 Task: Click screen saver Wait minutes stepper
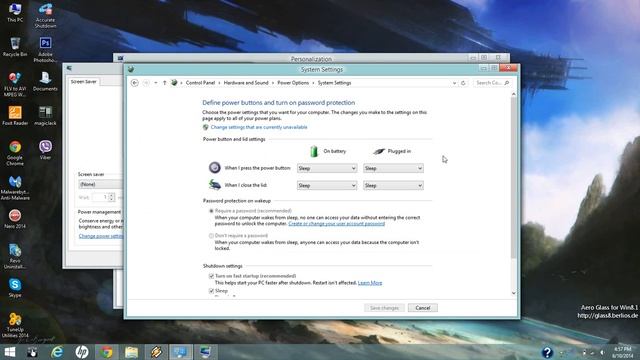(x=112, y=197)
